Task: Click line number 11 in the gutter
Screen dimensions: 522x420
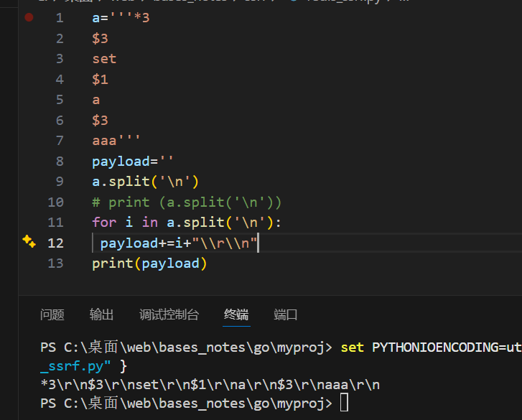Action: click(x=55, y=223)
